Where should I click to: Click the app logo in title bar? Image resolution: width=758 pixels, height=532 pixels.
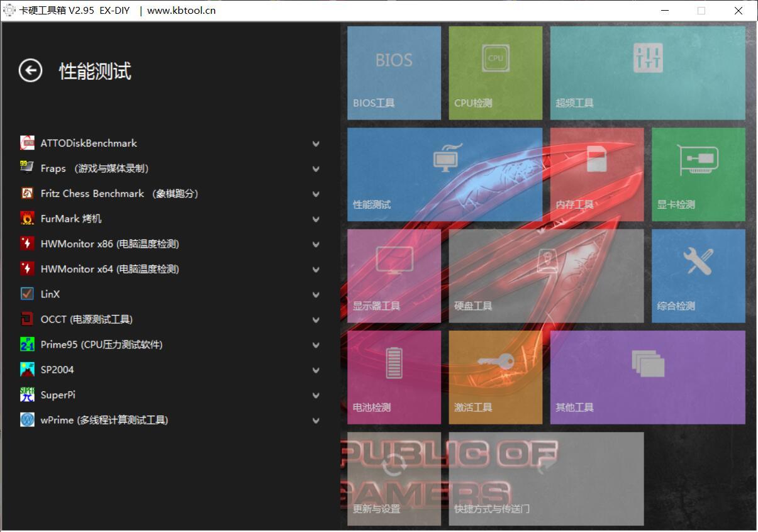pos(9,10)
